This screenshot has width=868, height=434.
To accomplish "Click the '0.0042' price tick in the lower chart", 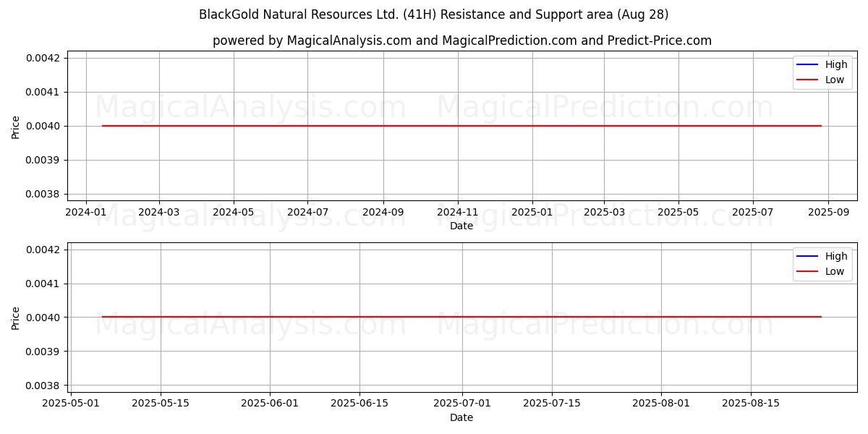I will click(x=45, y=250).
